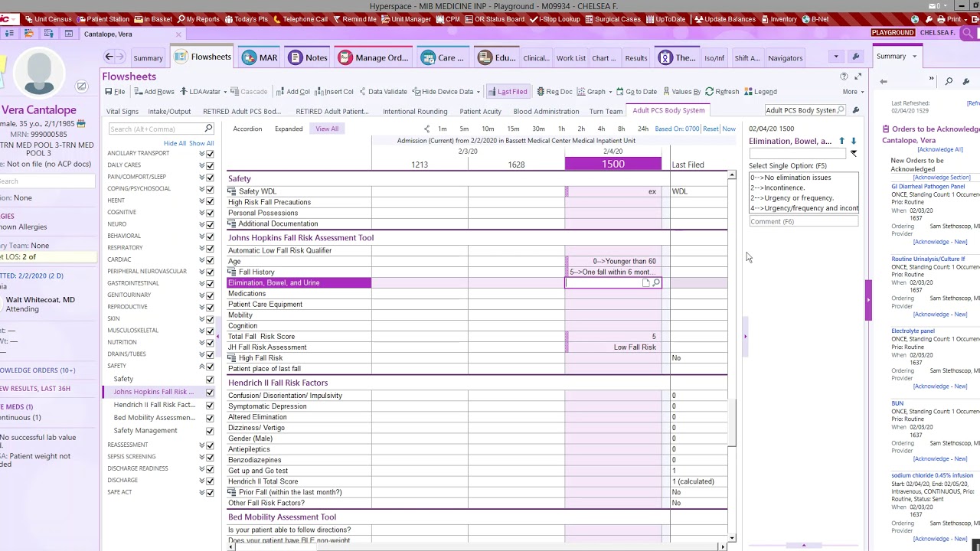Uncheck the CARDIAC section checkbox
Viewport: 980px width, 551px height.
coord(210,260)
